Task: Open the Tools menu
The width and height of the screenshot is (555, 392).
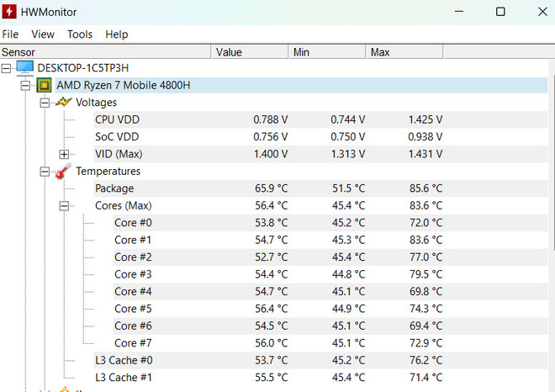Action: point(80,34)
